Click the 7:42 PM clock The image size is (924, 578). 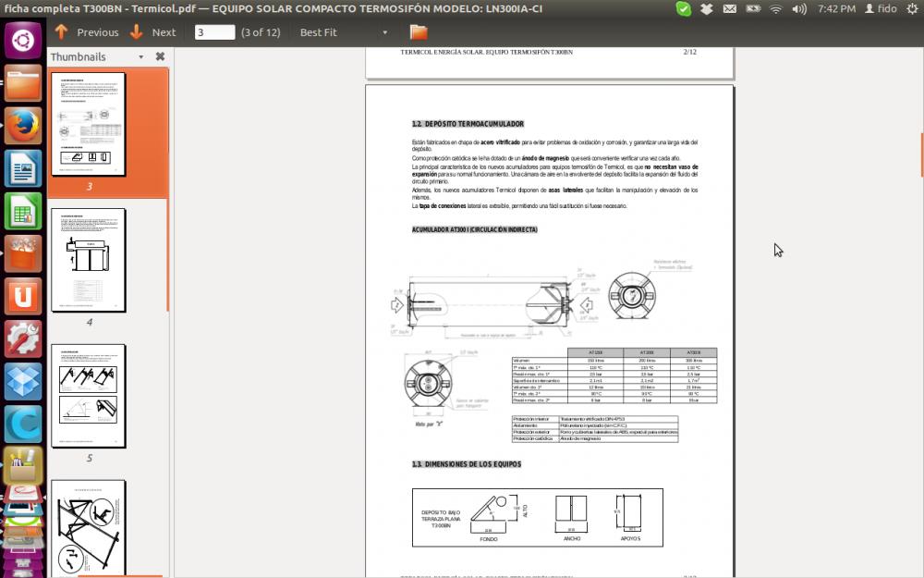tap(836, 9)
